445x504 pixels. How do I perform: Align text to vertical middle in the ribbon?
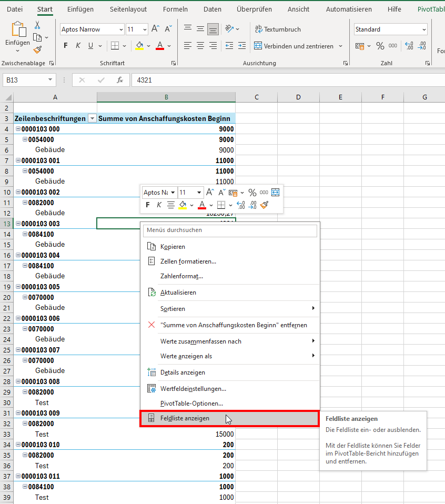(x=200, y=29)
